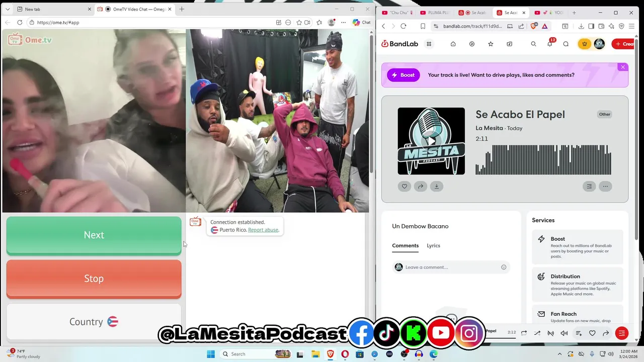Open a new tab in Edge

[x=182, y=9]
